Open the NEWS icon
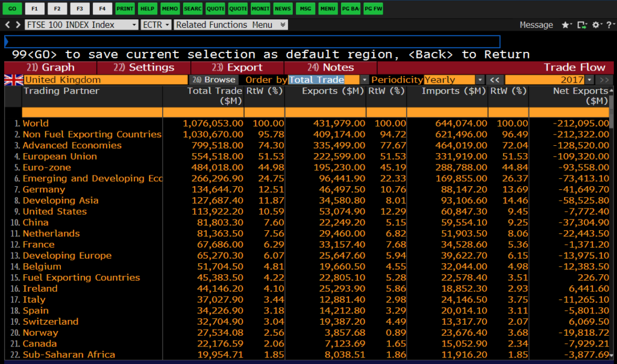The width and height of the screenshot is (617, 364). click(282, 8)
